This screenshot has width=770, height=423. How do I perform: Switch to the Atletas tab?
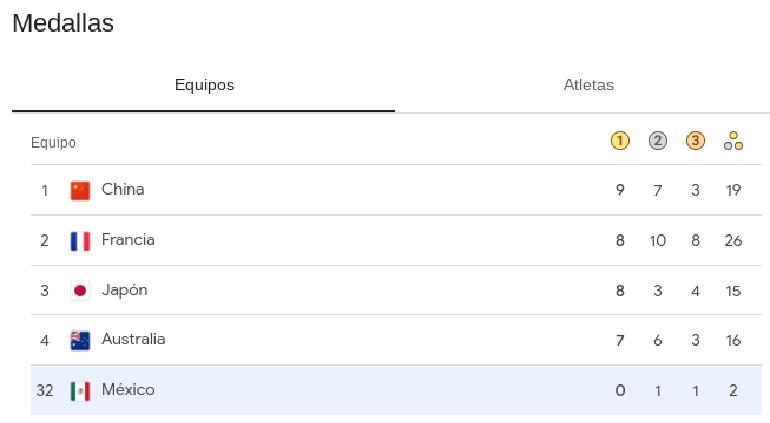(x=588, y=85)
